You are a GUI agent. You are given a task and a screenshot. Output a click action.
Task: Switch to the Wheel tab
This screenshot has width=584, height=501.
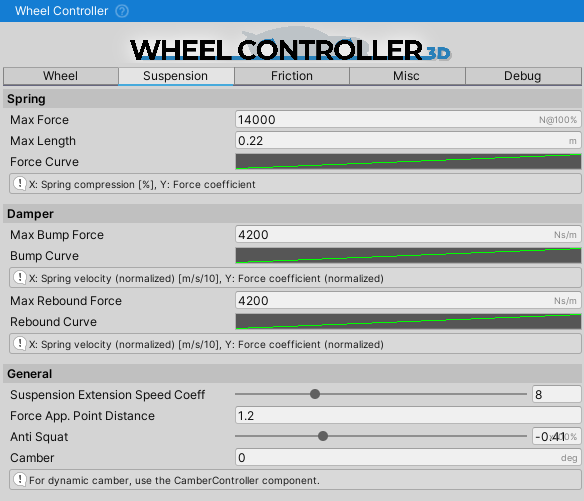tap(61, 76)
